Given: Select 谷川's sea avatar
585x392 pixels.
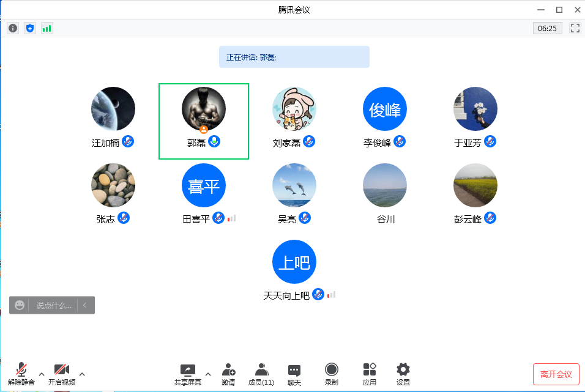Looking at the screenshot, I should tap(385, 185).
